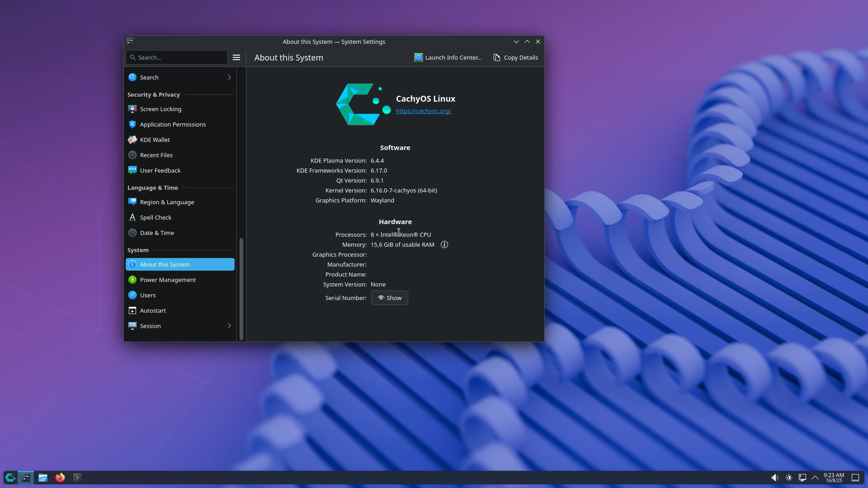Show hidden system tray icons
Screen dimensions: 868x488
[x=815, y=478]
